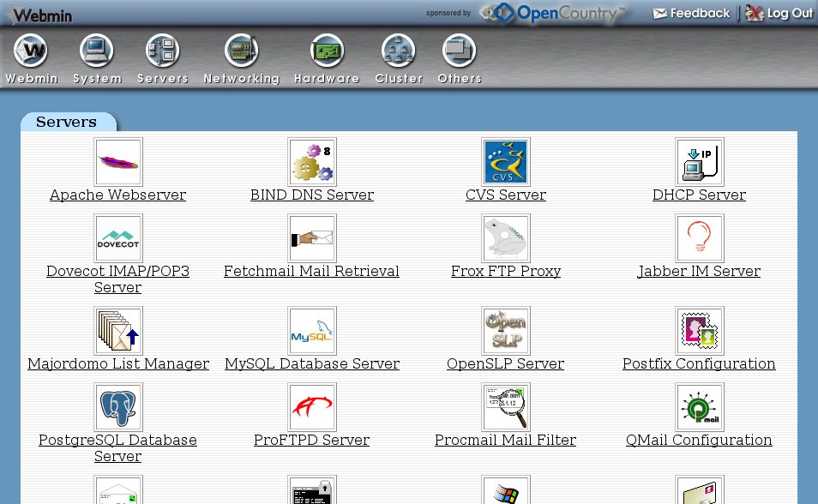This screenshot has height=504, width=818.
Task: Click the Frox FTP Proxy frog icon
Action: [x=506, y=238]
